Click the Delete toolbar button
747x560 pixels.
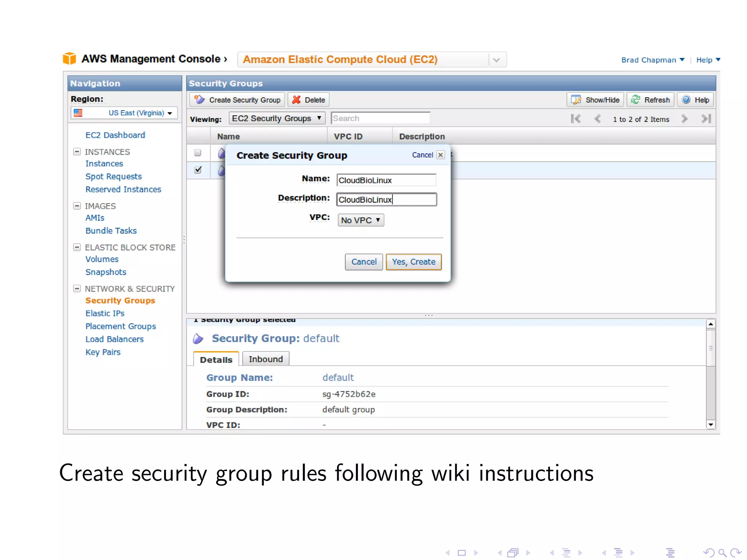(x=309, y=100)
